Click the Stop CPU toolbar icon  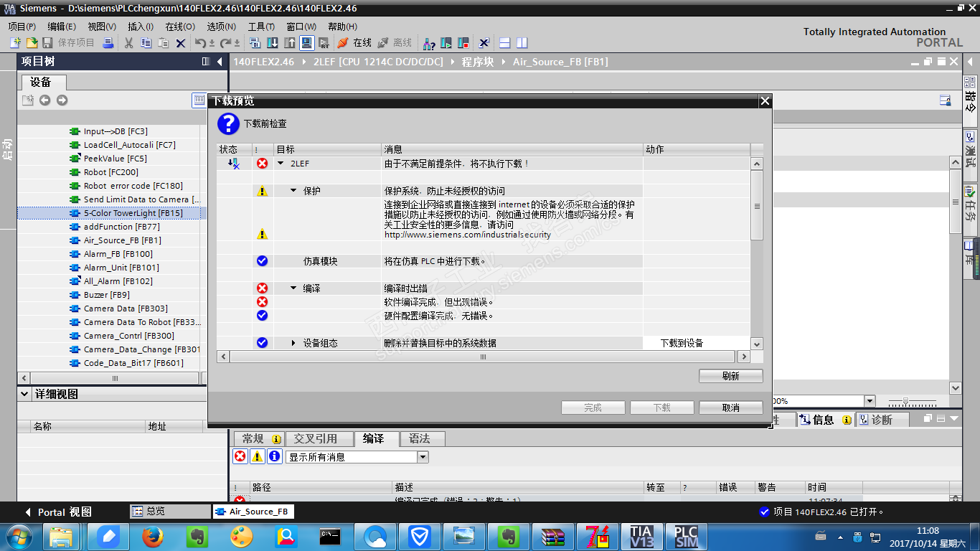pos(463,43)
